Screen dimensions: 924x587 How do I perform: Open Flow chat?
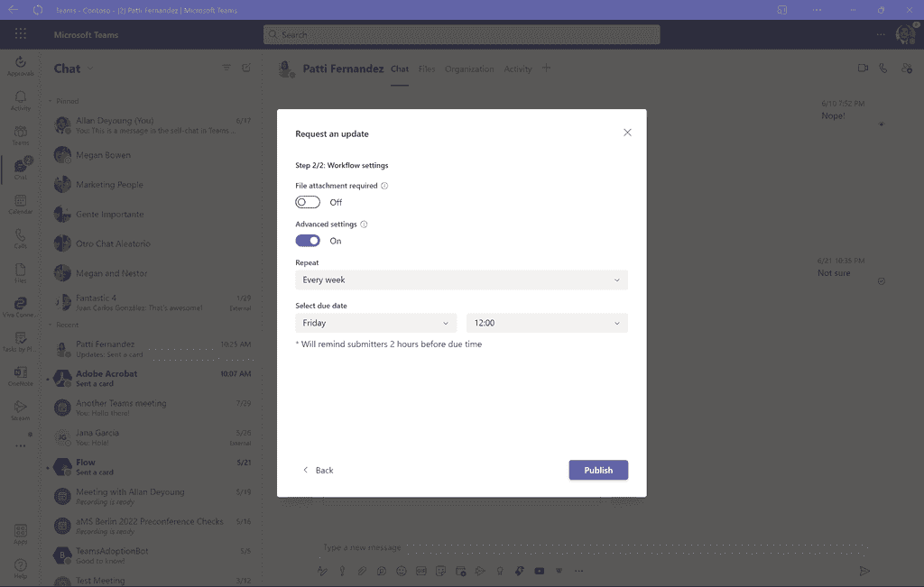click(x=152, y=467)
